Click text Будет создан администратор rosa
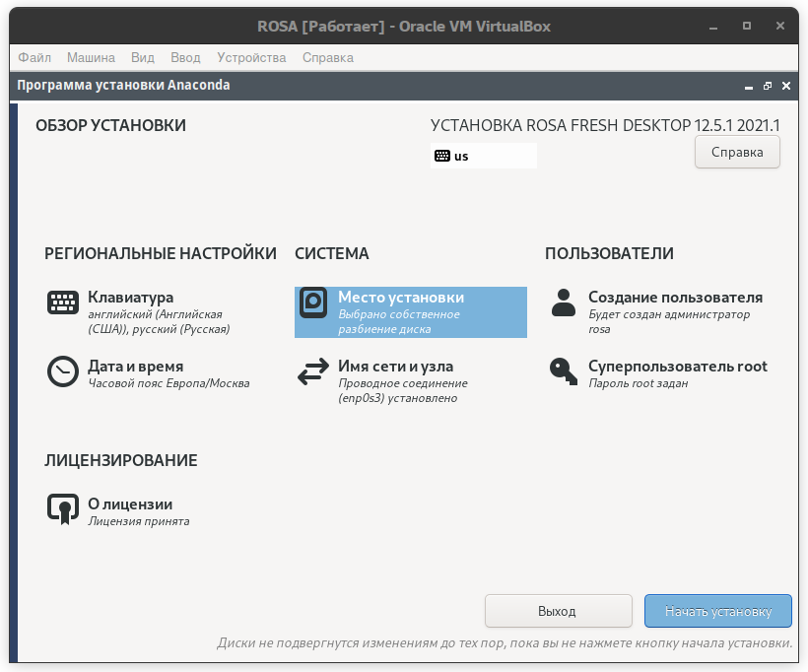Image resolution: width=808 pixels, height=672 pixels. click(669, 321)
